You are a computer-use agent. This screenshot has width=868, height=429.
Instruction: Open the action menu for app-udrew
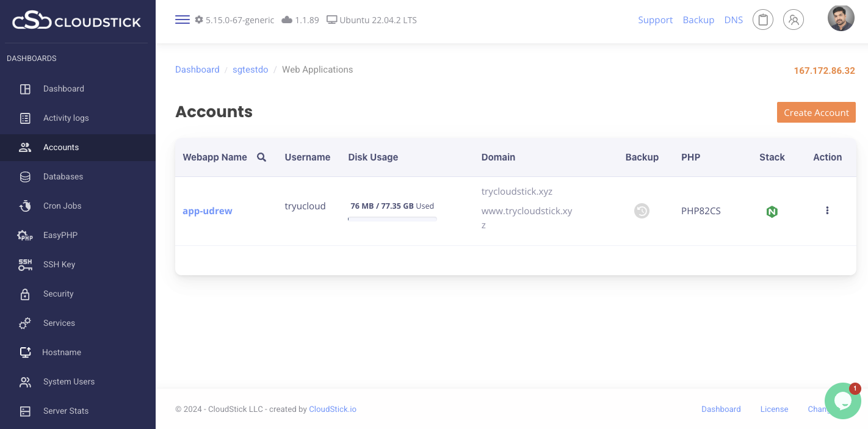(x=827, y=211)
